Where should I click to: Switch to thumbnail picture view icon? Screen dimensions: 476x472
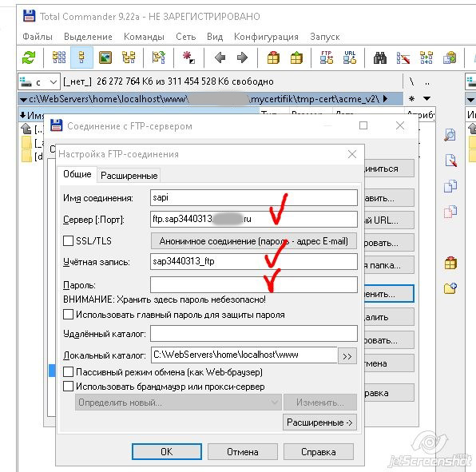point(105,57)
